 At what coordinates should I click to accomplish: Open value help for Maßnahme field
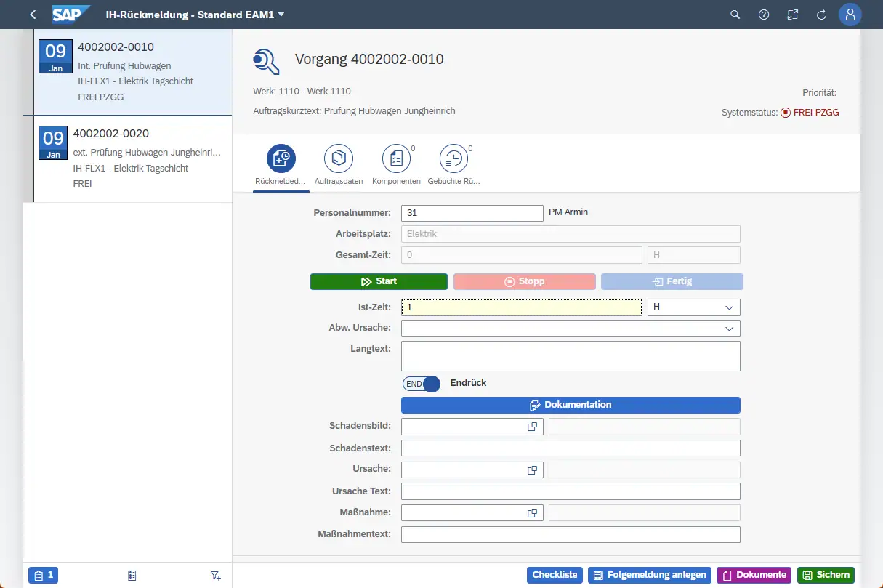coord(533,513)
